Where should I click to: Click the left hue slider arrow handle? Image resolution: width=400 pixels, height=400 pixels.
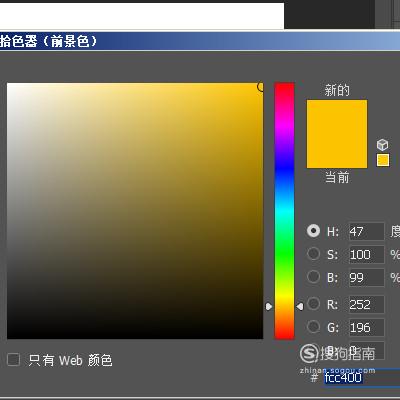269,306
